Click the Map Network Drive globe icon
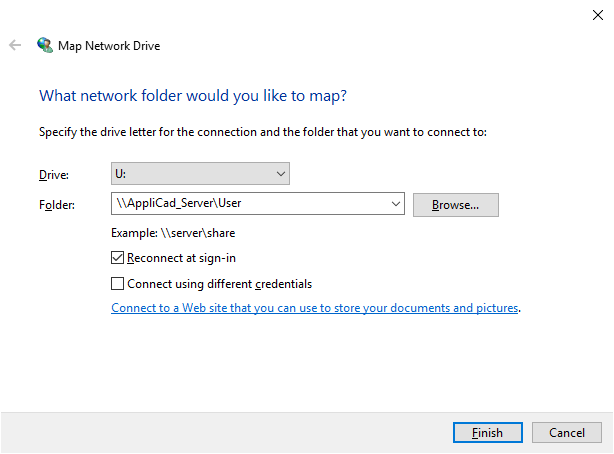This screenshot has height=454, width=614. [x=45, y=45]
